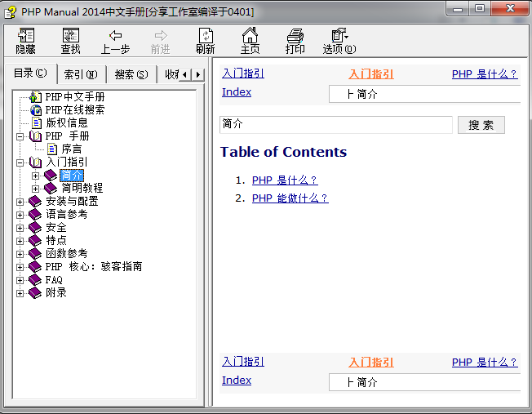Image resolution: width=532 pixels, height=414 pixels.
Task: Expand the 简介 tree node
Action: 35,176
